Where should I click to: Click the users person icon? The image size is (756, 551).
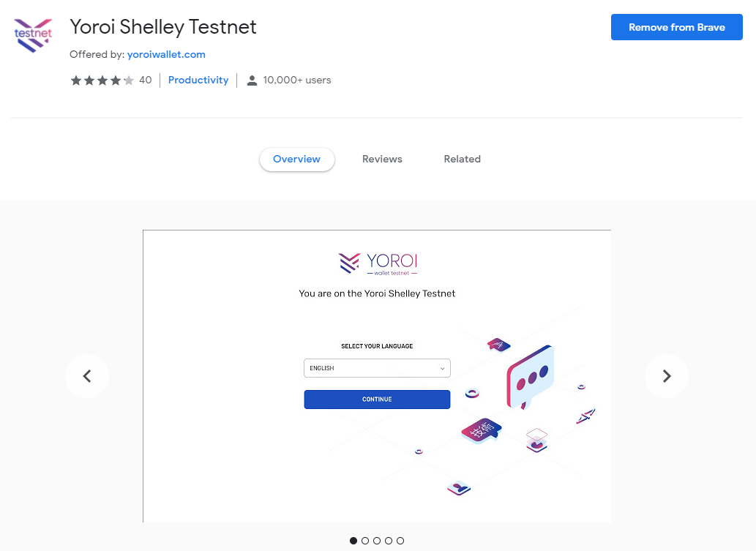pyautogui.click(x=252, y=80)
